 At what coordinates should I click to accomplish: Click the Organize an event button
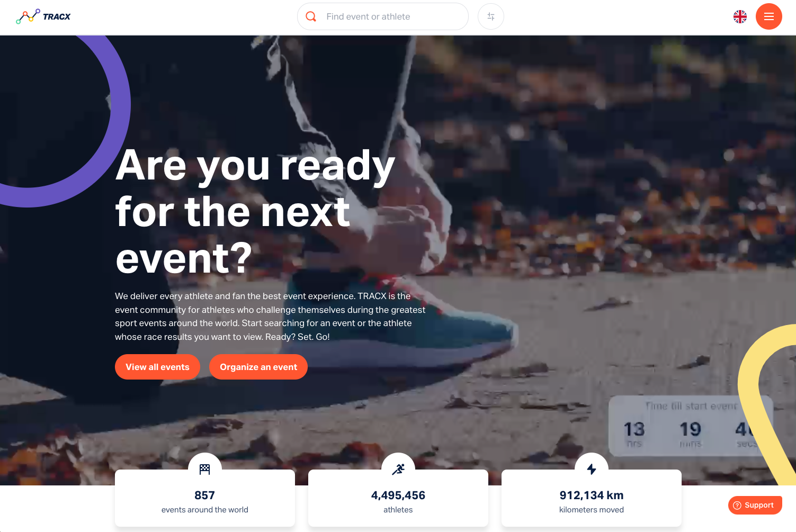(x=258, y=367)
